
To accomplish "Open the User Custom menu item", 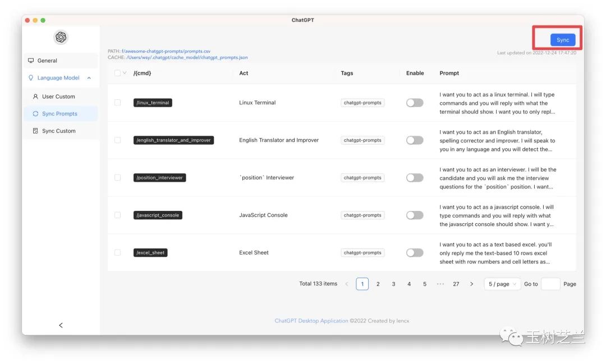I will tap(60, 96).
